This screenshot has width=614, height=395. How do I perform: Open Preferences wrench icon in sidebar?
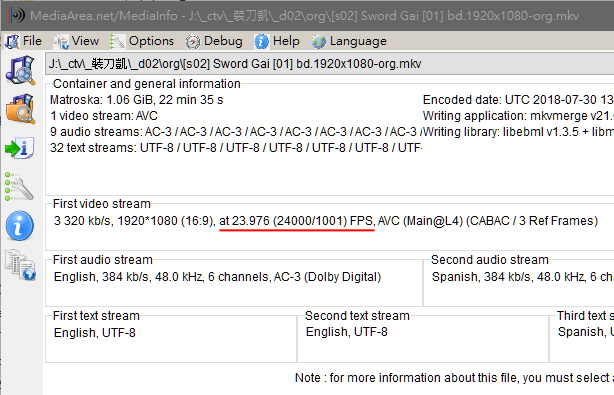click(x=19, y=187)
